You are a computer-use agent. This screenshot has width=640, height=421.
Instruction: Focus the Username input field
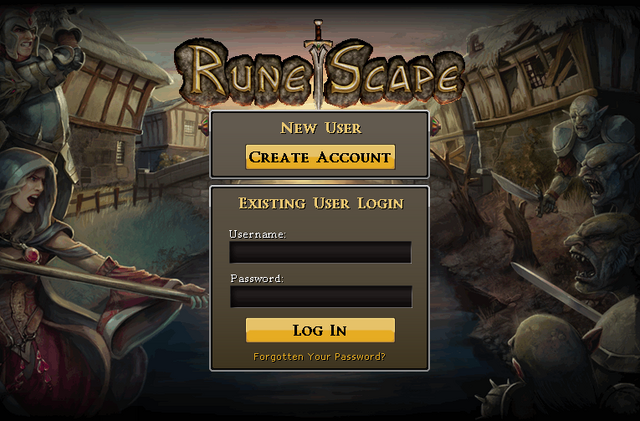tap(320, 252)
